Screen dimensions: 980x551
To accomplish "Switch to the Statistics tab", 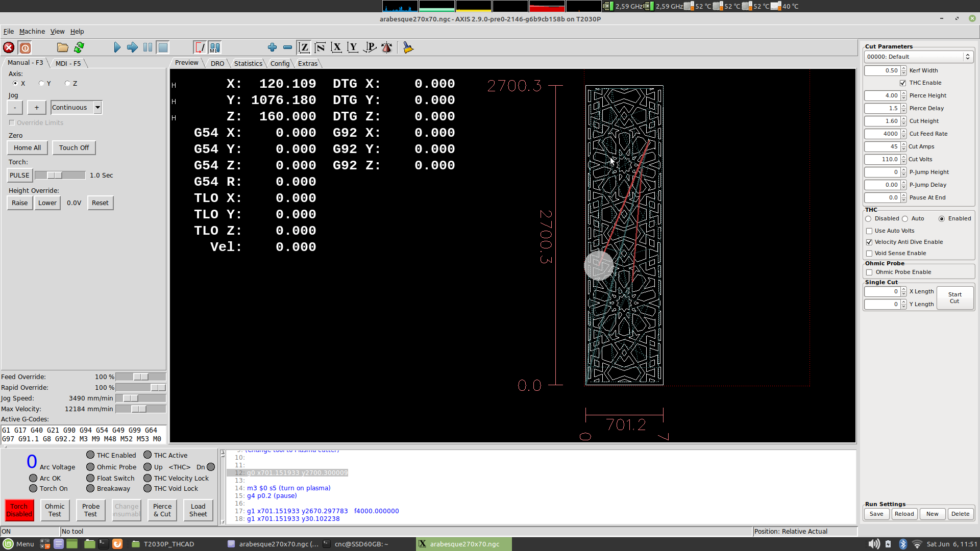I will [248, 63].
